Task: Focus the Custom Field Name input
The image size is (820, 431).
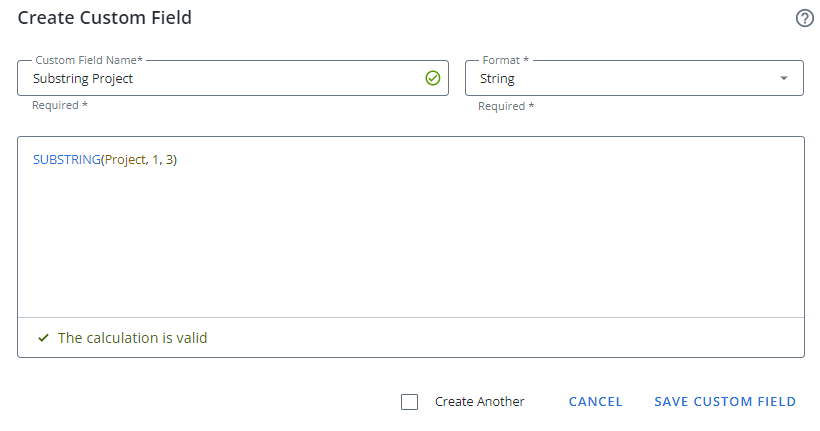Action: (x=220, y=78)
